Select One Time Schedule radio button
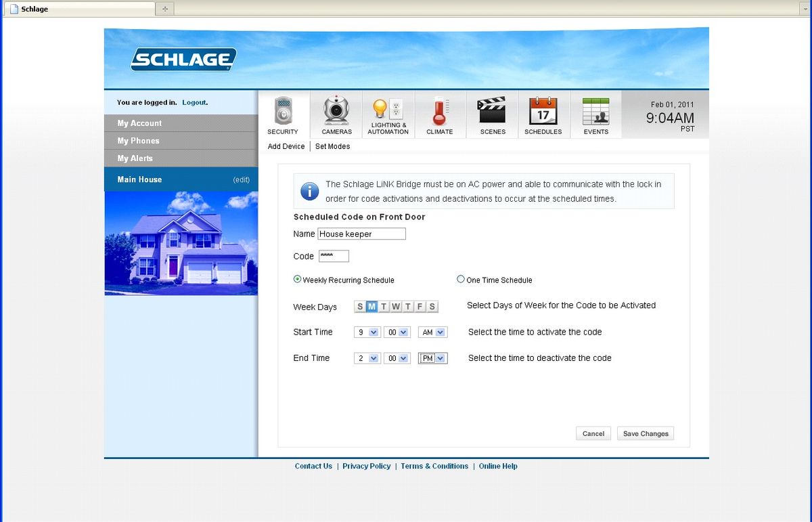Image resolution: width=812 pixels, height=522 pixels. coord(461,279)
